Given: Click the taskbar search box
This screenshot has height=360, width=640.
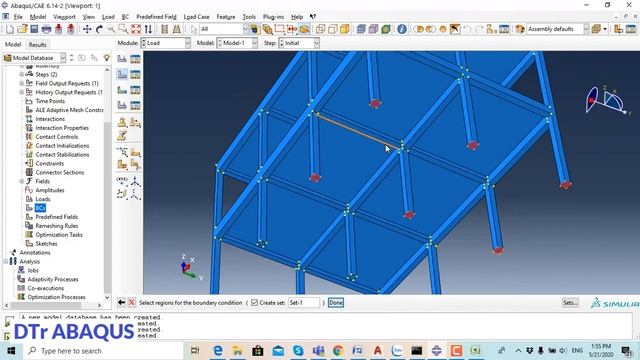Looking at the screenshot, I should click(x=103, y=351).
